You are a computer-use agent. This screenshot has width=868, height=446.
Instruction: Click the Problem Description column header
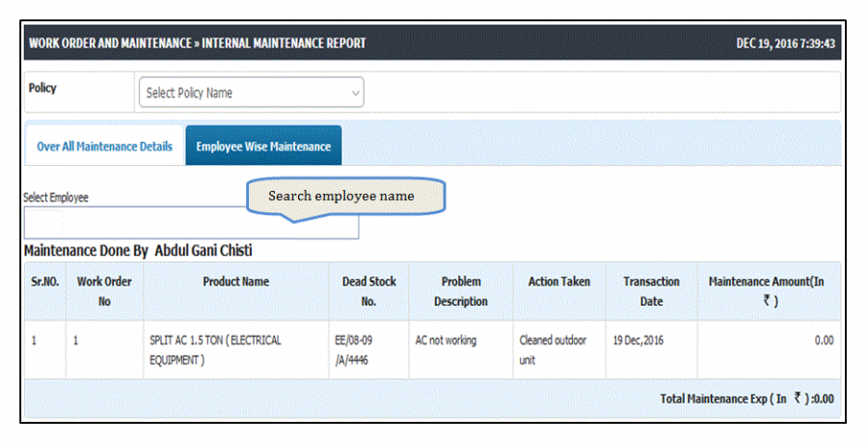pyautogui.click(x=461, y=292)
